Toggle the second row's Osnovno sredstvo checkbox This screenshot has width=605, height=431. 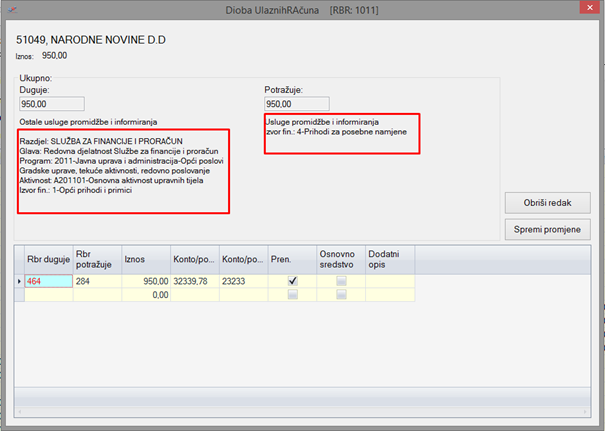tap(341, 295)
